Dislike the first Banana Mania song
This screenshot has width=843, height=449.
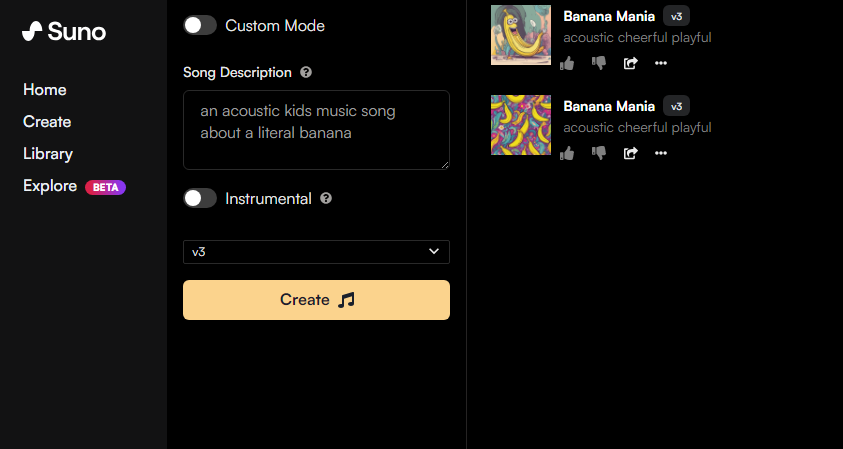[x=599, y=63]
